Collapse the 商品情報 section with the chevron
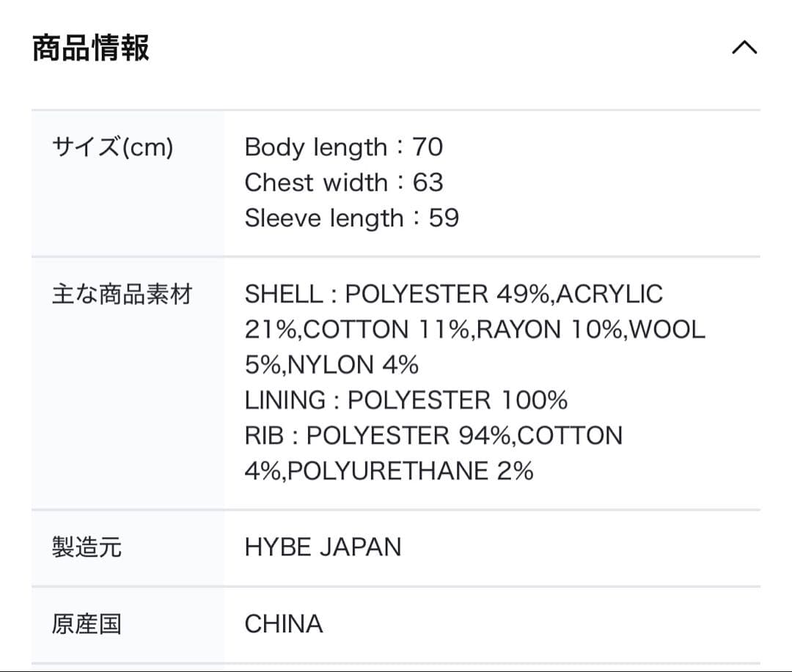792x672 pixels. point(744,48)
